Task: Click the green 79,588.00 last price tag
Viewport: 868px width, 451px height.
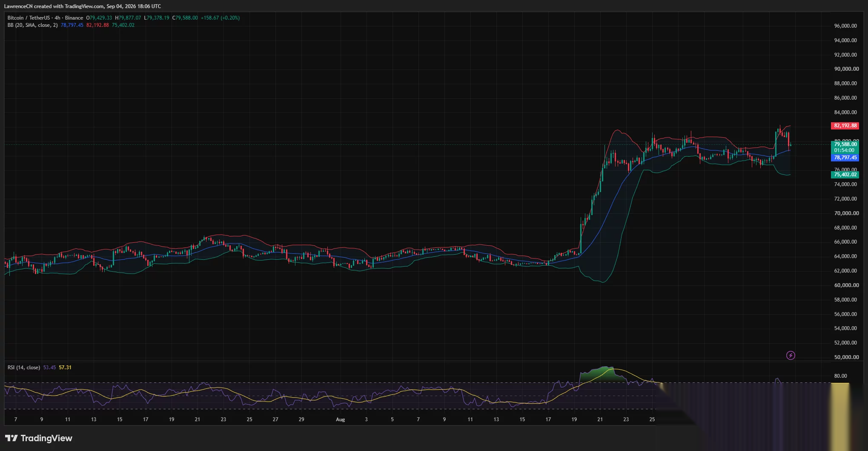Action: click(845, 144)
